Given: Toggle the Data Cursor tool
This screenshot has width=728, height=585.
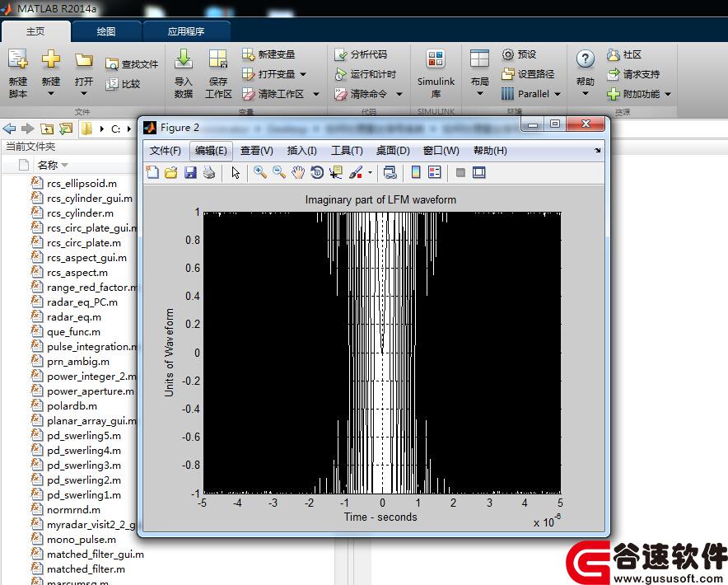Looking at the screenshot, I should [x=336, y=173].
